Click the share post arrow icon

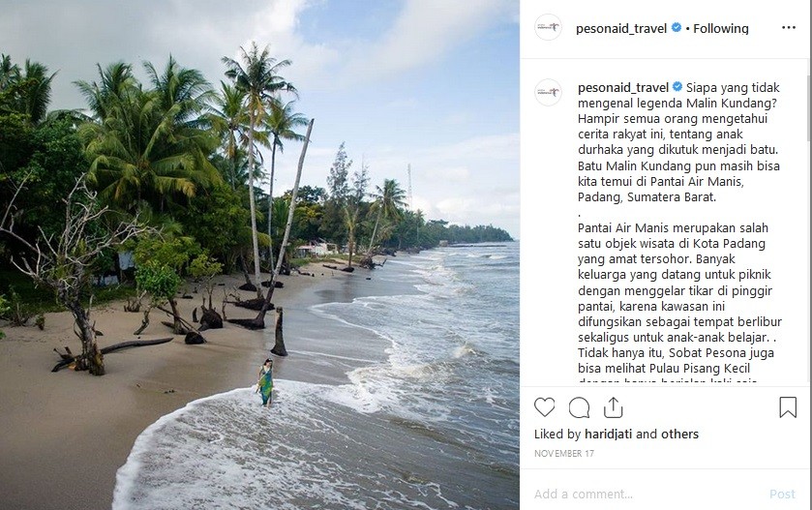tap(613, 407)
